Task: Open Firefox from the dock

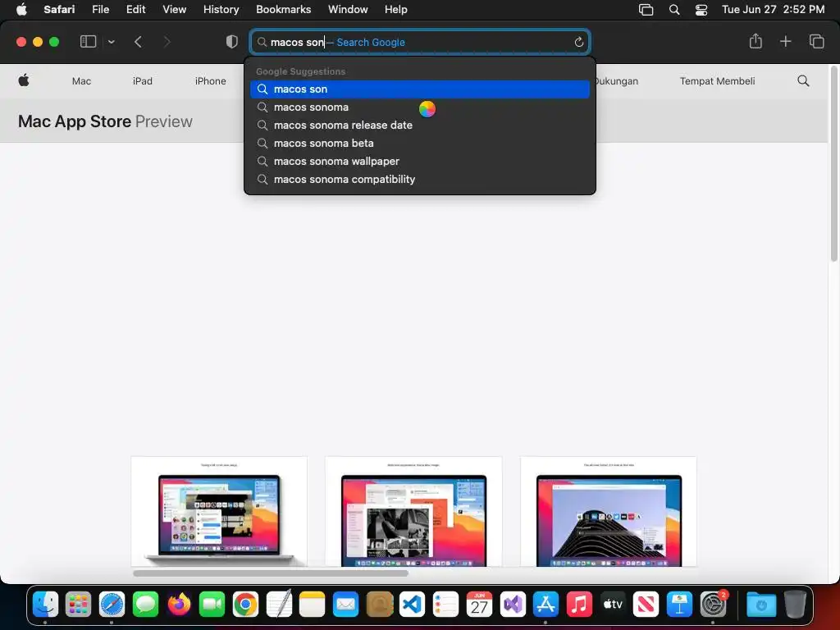Action: click(179, 605)
